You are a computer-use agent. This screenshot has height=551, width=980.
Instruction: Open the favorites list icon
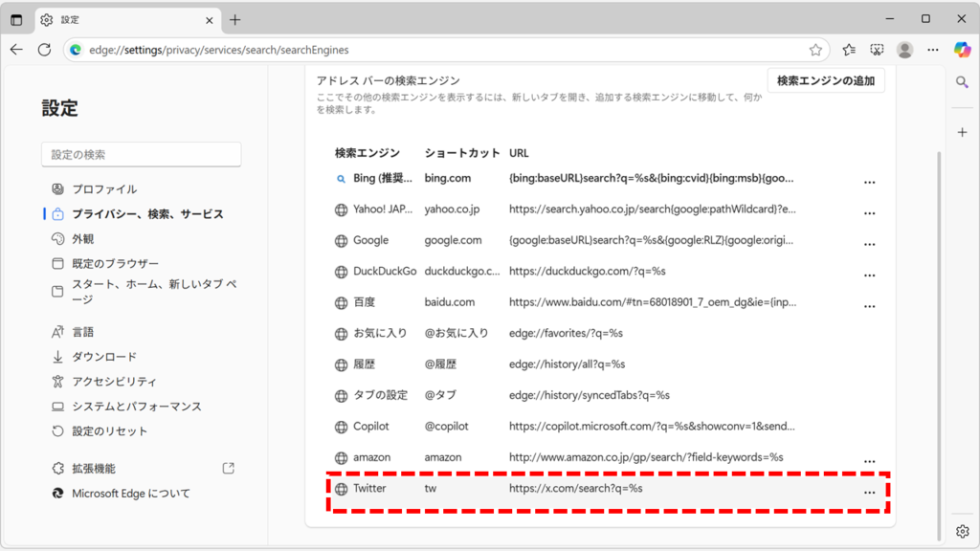[849, 50]
